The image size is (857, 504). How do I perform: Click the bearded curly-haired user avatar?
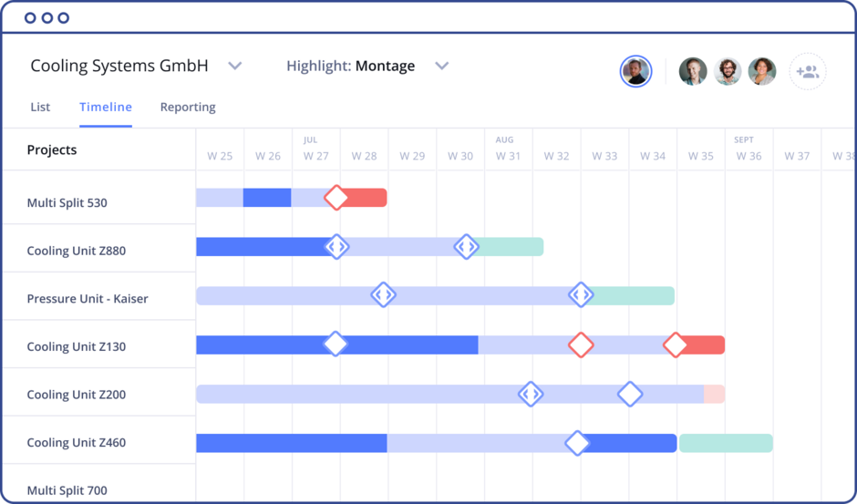click(x=728, y=71)
